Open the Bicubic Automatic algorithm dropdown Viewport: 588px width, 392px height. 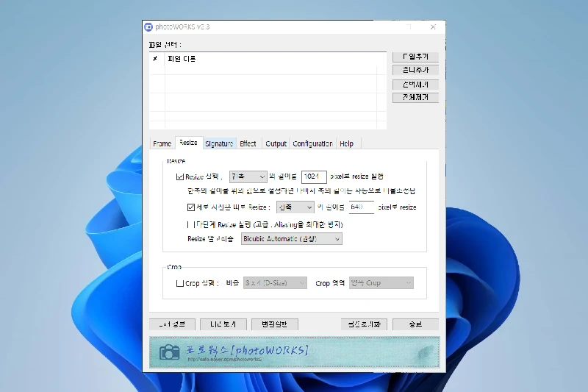[x=292, y=239]
